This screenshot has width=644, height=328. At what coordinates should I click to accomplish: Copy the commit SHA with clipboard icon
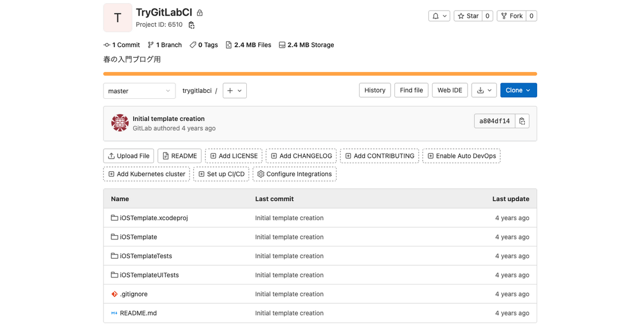click(522, 121)
